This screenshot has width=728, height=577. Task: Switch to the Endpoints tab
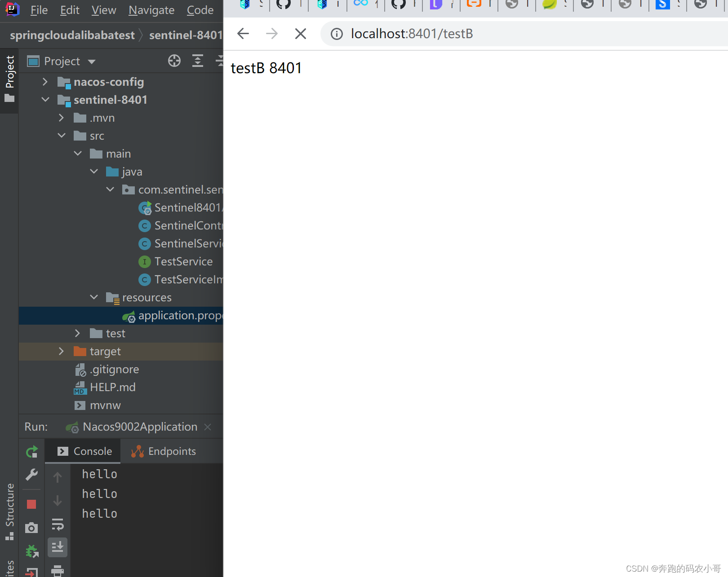coord(164,451)
